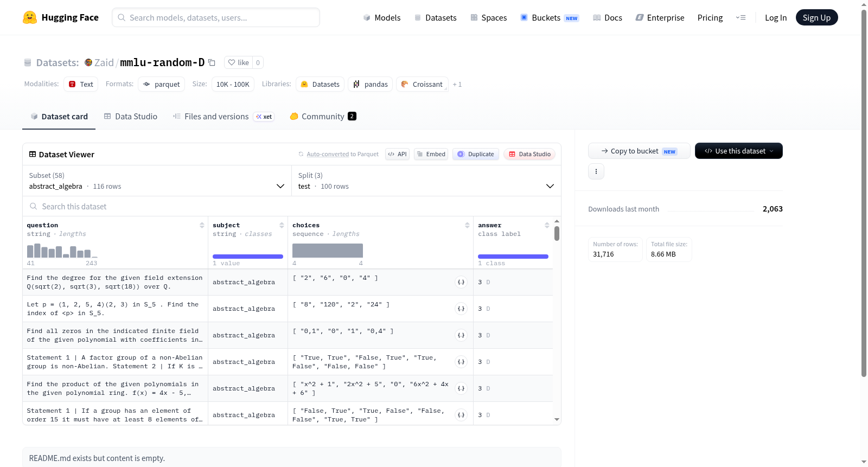Open the Zaid profile link

[104, 62]
